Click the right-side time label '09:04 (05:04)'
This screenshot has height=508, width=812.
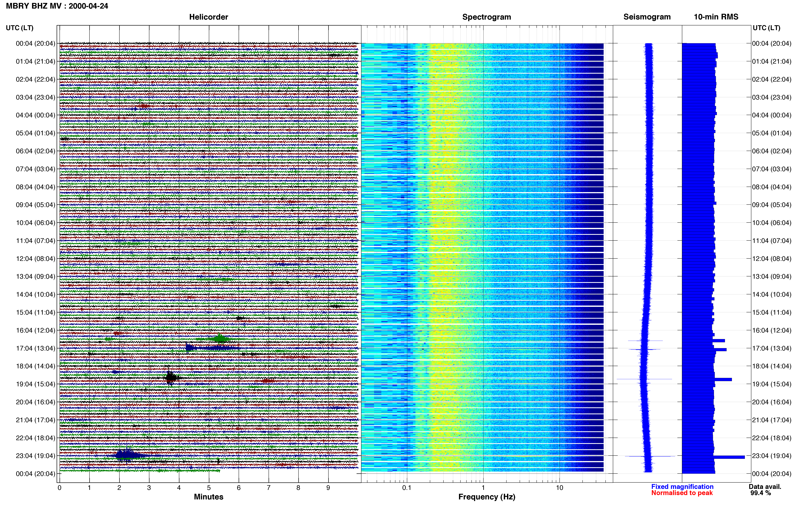coord(772,205)
